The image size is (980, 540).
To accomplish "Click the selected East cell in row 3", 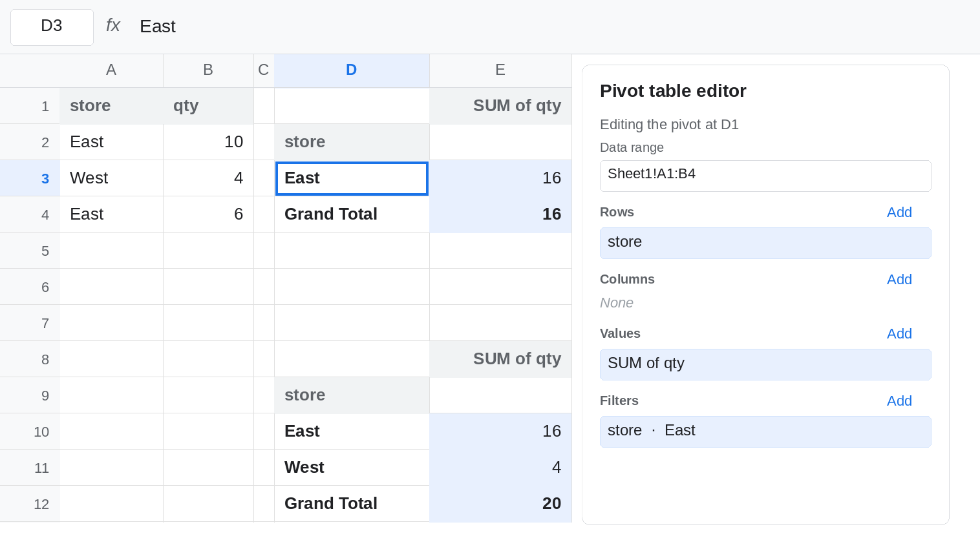I will (352, 178).
